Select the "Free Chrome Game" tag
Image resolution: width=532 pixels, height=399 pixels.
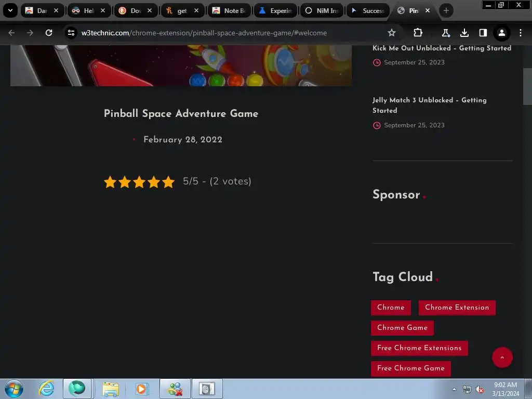(x=411, y=368)
